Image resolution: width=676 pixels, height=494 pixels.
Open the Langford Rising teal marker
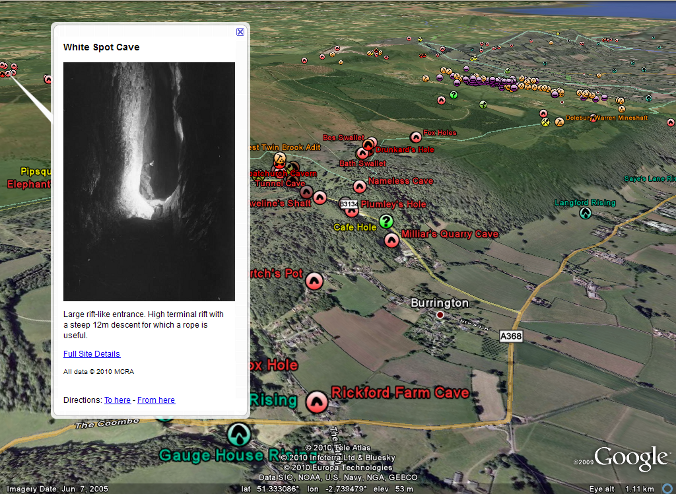click(x=585, y=211)
